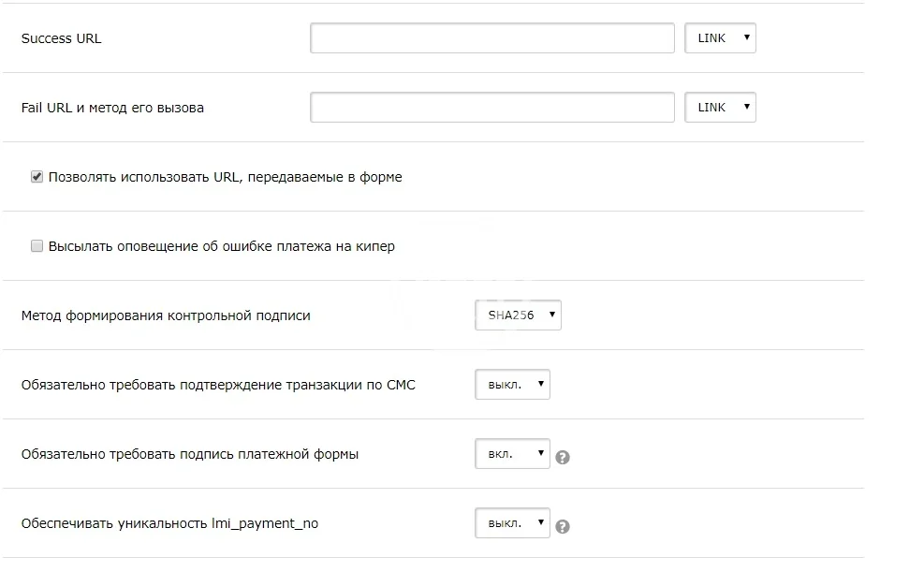Click the "подтверждение транзакции по СМС" label text
The width and height of the screenshot is (924, 572).
point(300,385)
